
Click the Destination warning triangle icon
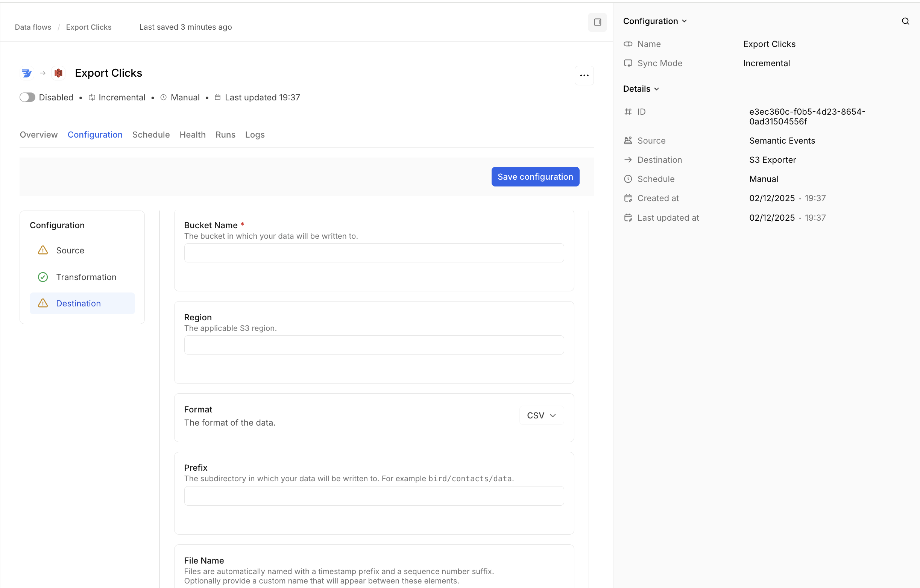[43, 303]
